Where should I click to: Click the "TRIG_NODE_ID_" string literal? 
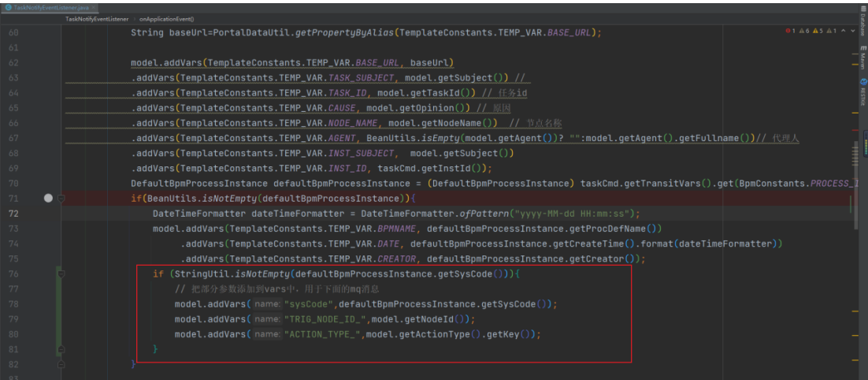coord(325,319)
